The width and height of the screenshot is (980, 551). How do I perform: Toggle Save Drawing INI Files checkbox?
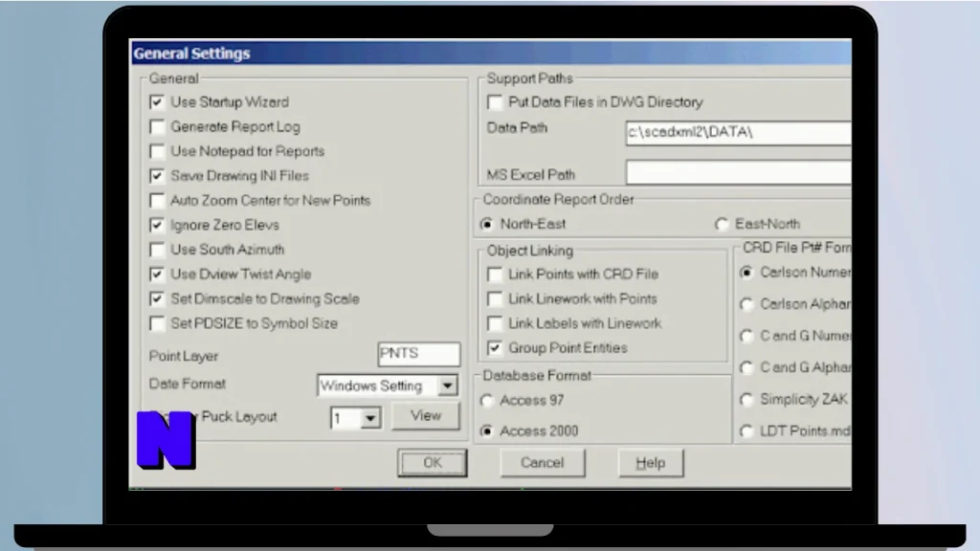coord(157,176)
